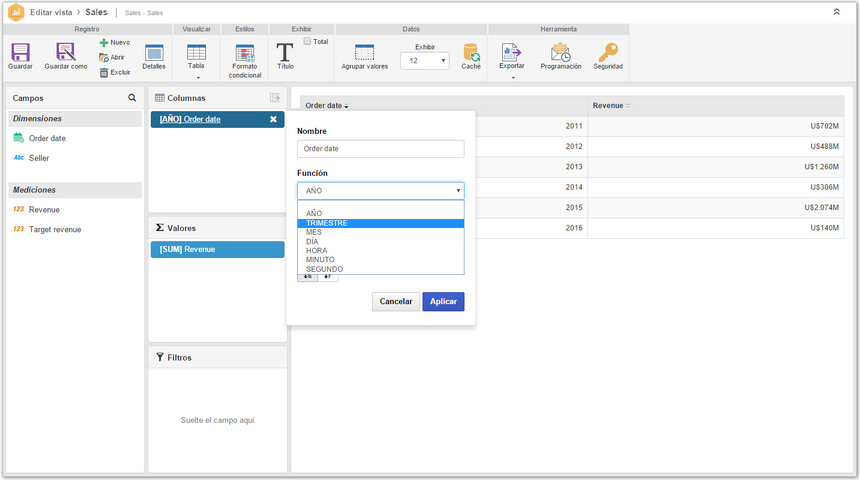Viewport: 860px width, 480px height.
Task: Toggle the Total checkbox
Action: click(307, 41)
